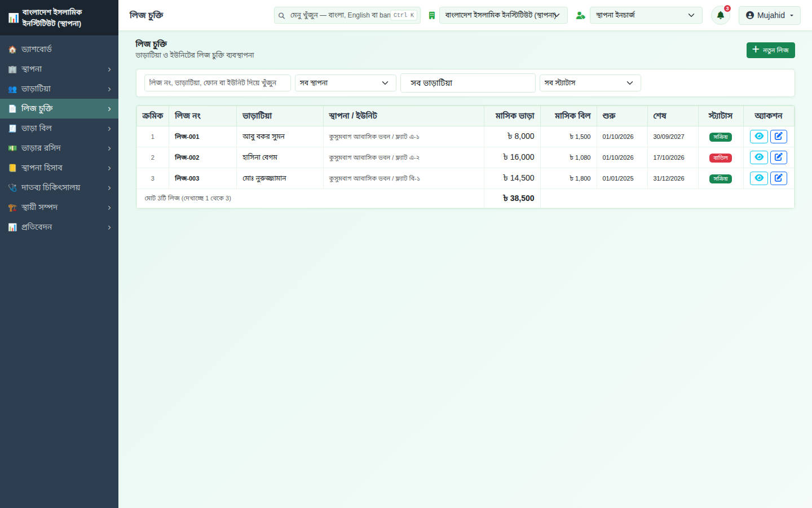Click the green building icon beside institute selector

click(x=431, y=15)
